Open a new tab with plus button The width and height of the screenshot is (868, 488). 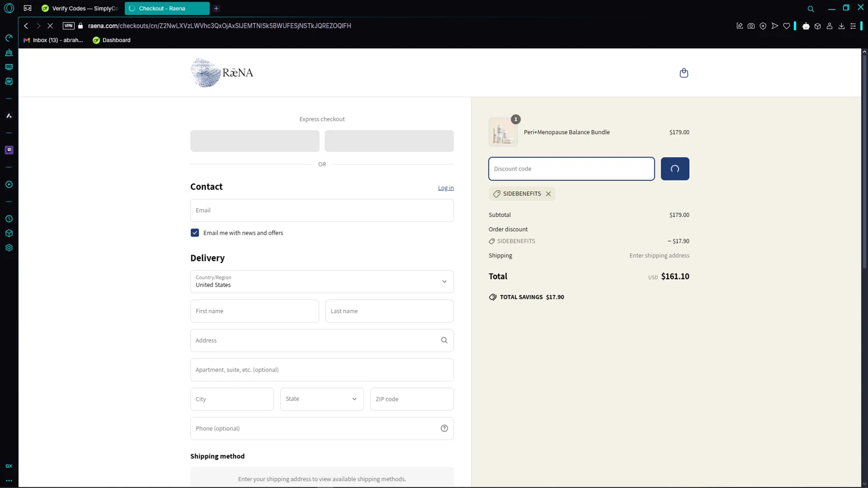click(x=216, y=9)
